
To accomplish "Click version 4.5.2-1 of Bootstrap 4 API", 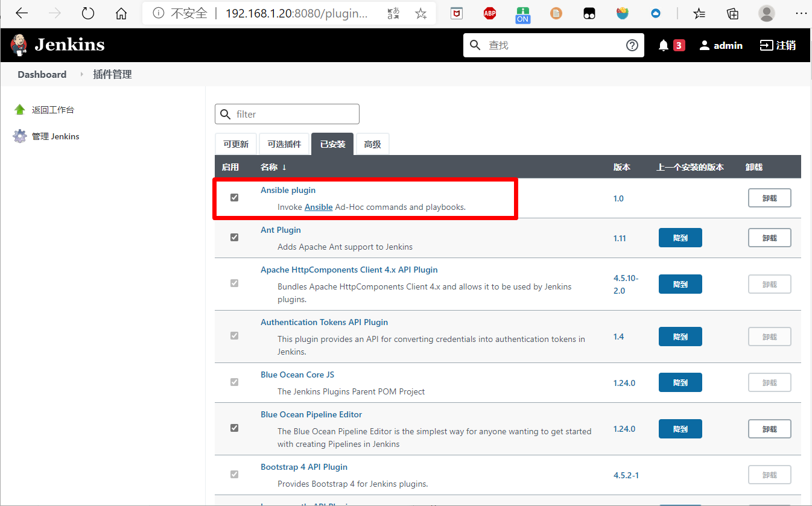I will [626, 475].
